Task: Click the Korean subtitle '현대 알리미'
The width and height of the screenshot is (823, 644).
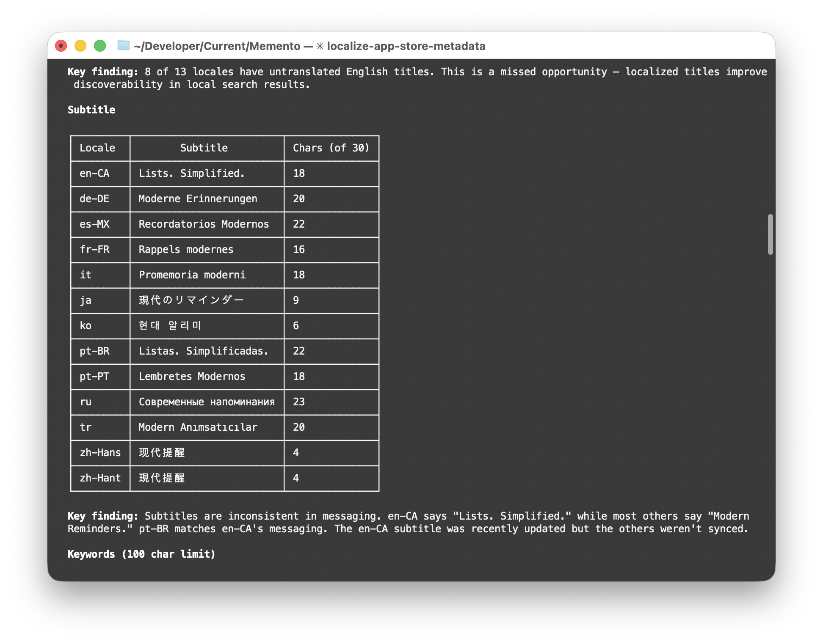Action: 170,326
